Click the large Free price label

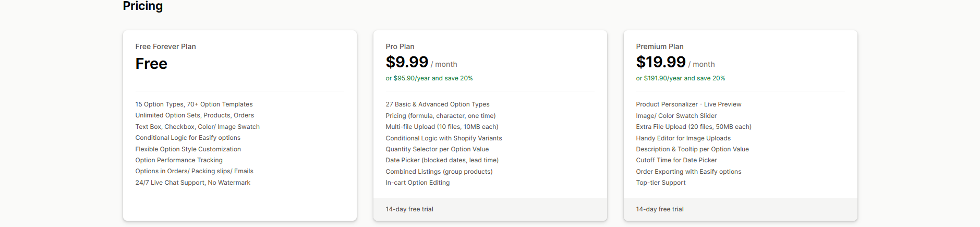click(x=151, y=64)
